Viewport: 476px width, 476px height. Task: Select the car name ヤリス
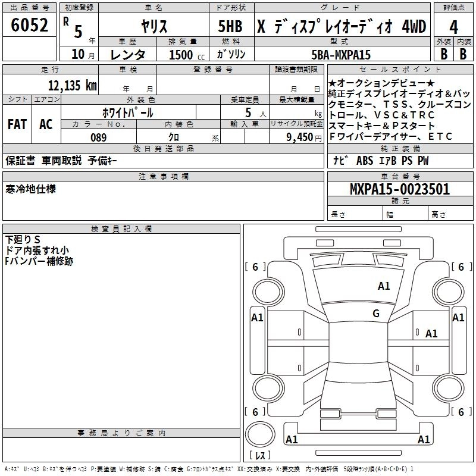pos(154,26)
